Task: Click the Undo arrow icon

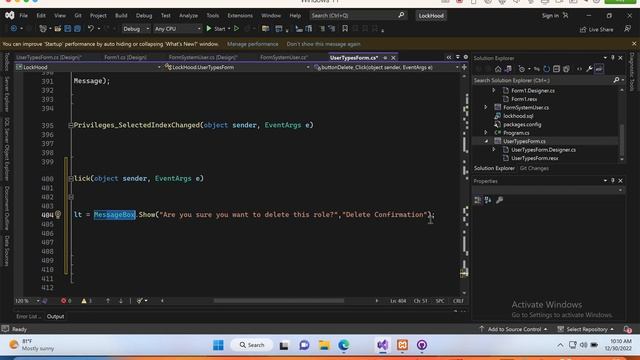Action: 91,29
